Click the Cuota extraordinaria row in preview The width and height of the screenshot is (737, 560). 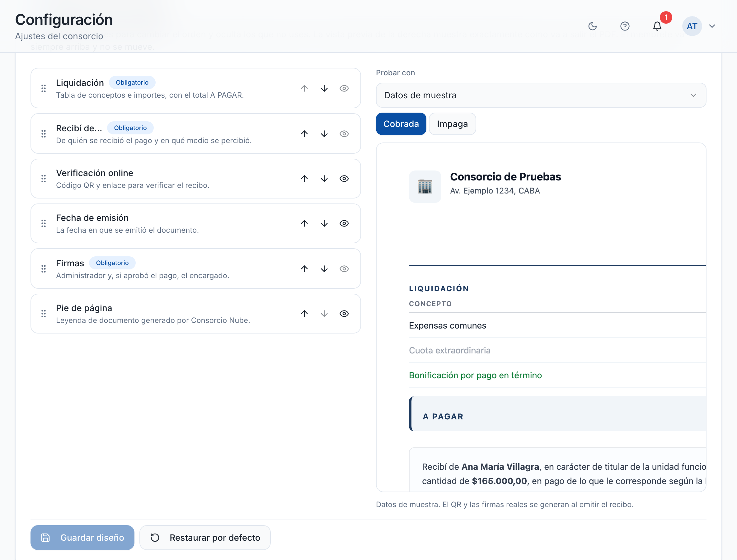pos(557,350)
